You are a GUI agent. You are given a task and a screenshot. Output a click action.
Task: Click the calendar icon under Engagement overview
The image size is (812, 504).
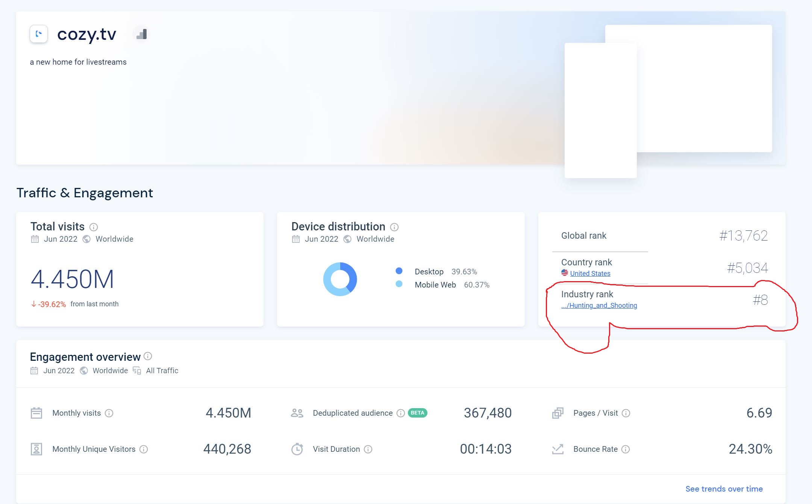[34, 371]
